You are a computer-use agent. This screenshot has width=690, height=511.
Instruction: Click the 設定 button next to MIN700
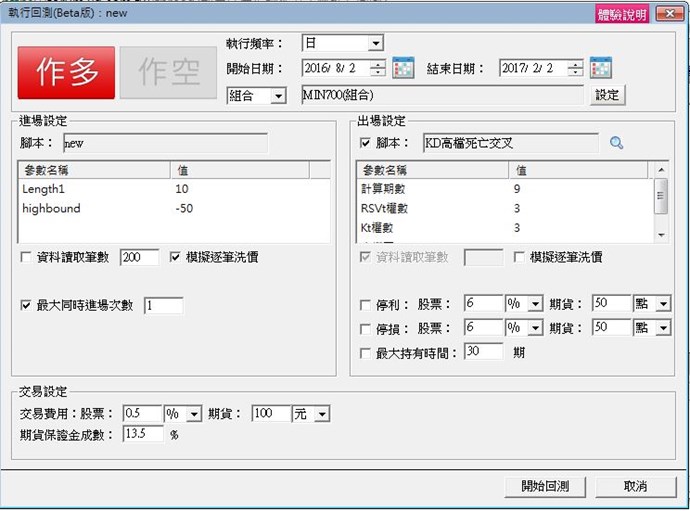pyautogui.click(x=607, y=95)
